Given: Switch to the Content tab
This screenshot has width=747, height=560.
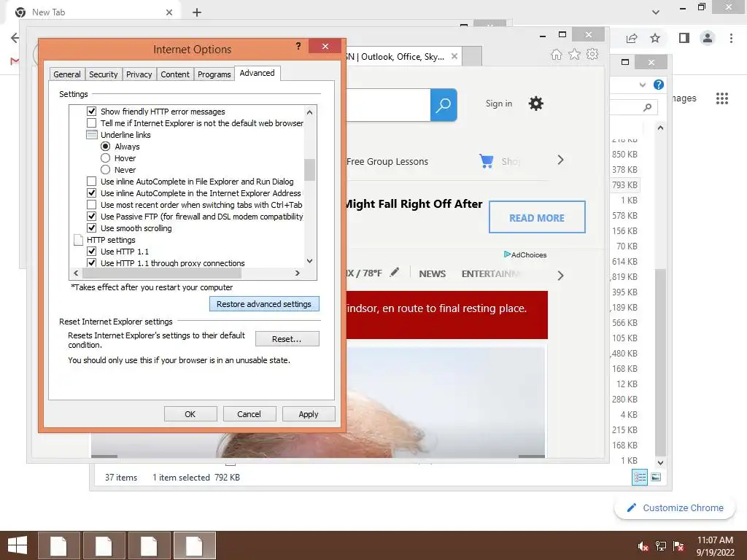Looking at the screenshot, I should (175, 74).
